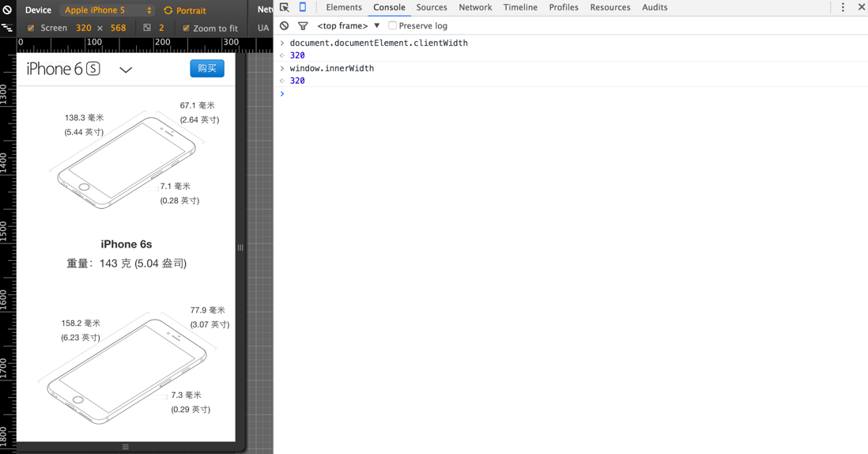Switch to the Network tab

pos(476,7)
